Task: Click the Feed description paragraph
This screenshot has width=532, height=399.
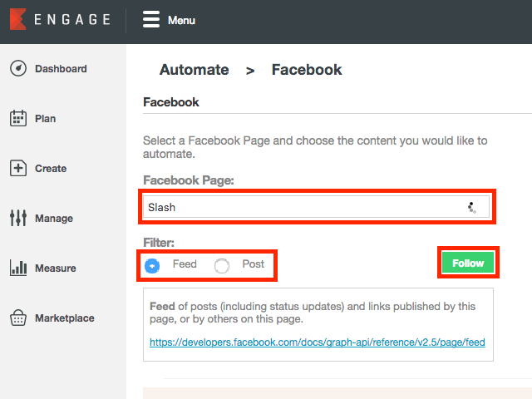Action: [x=313, y=313]
